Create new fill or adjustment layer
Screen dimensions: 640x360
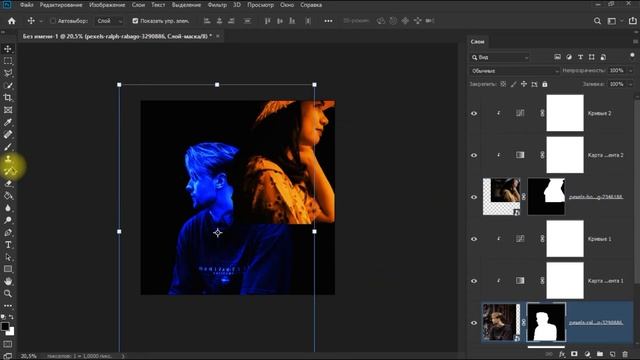pyautogui.click(x=587, y=354)
